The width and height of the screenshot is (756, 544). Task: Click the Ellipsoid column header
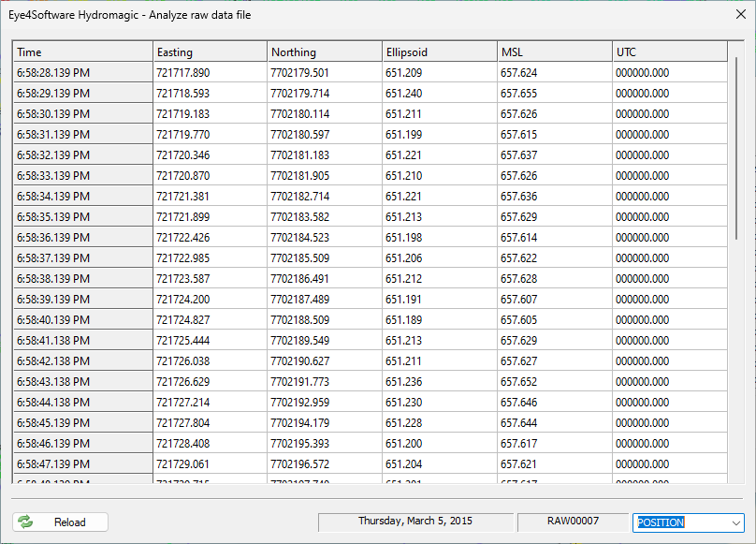(x=440, y=52)
